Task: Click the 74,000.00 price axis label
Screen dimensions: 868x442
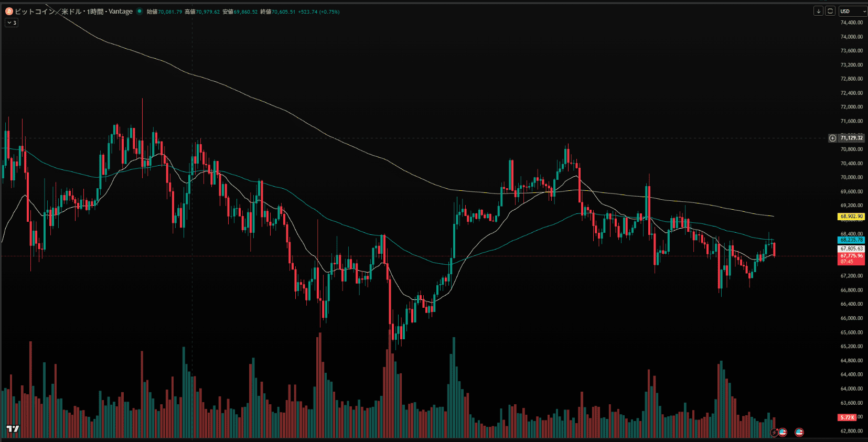Action: (851, 37)
